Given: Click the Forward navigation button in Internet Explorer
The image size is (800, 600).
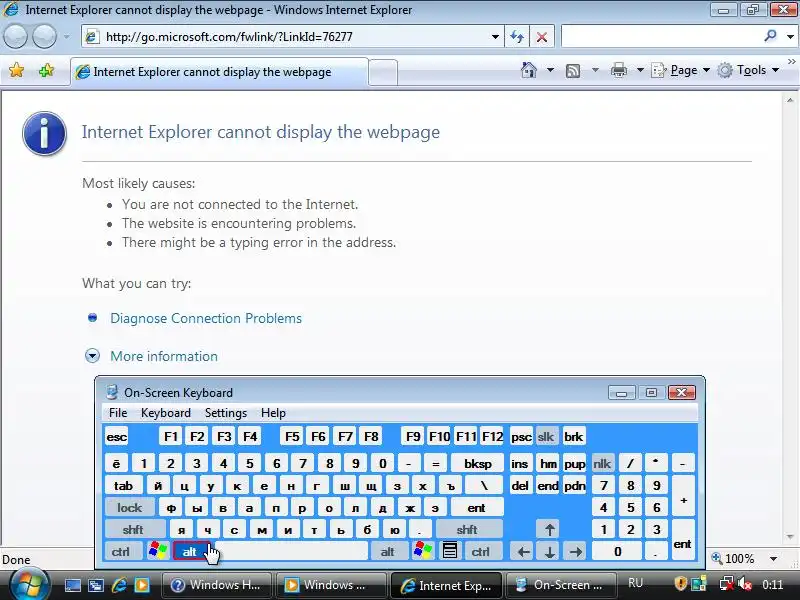Looking at the screenshot, I should click(45, 37).
